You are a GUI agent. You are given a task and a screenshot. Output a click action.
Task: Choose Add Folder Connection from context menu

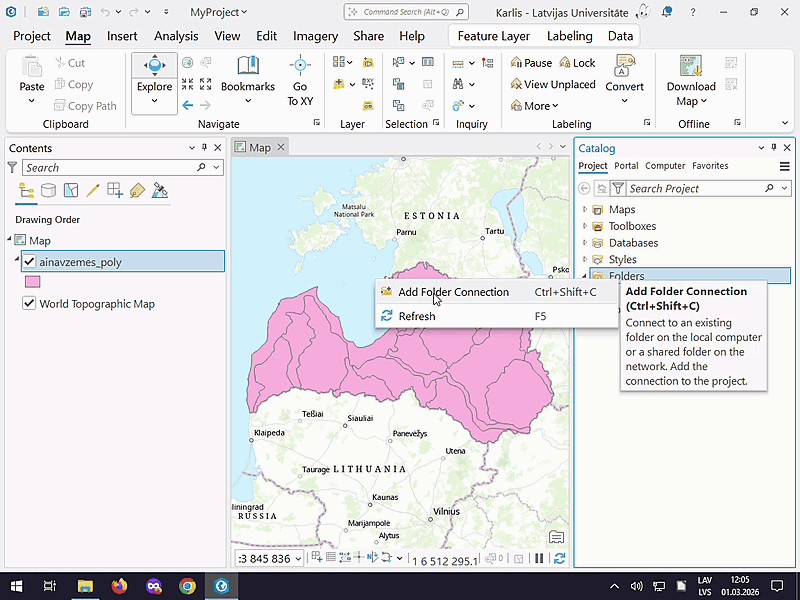point(453,292)
